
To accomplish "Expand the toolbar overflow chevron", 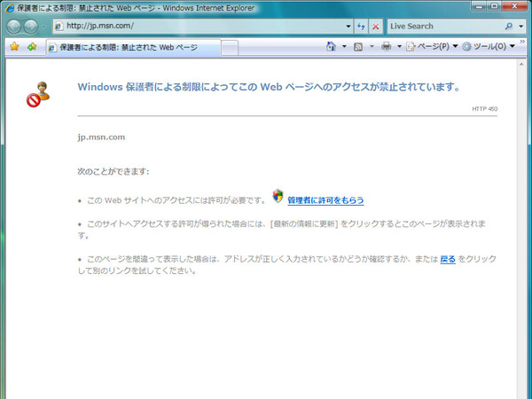I will click(x=522, y=42).
